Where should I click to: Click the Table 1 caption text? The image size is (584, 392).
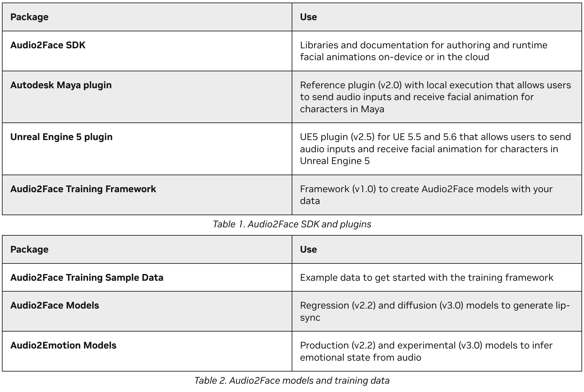[292, 224]
